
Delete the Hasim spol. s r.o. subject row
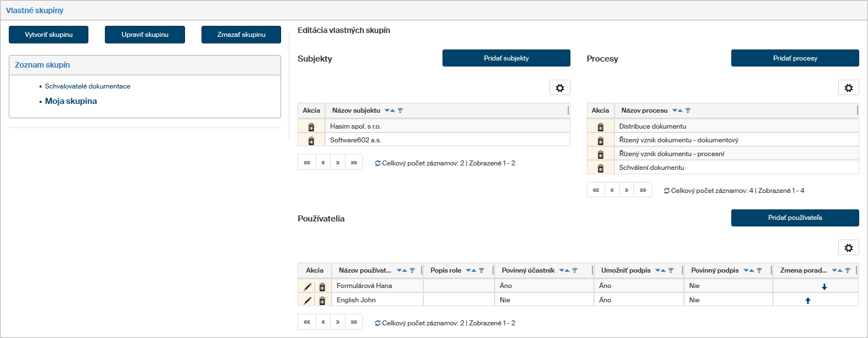point(311,127)
